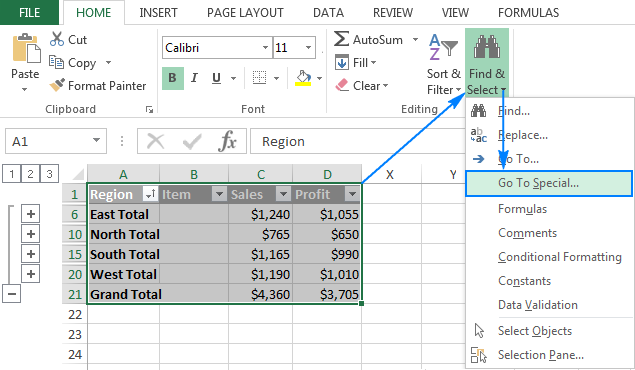The width and height of the screenshot is (635, 370).
Task: Click the fill color paint bucket
Action: (303, 78)
